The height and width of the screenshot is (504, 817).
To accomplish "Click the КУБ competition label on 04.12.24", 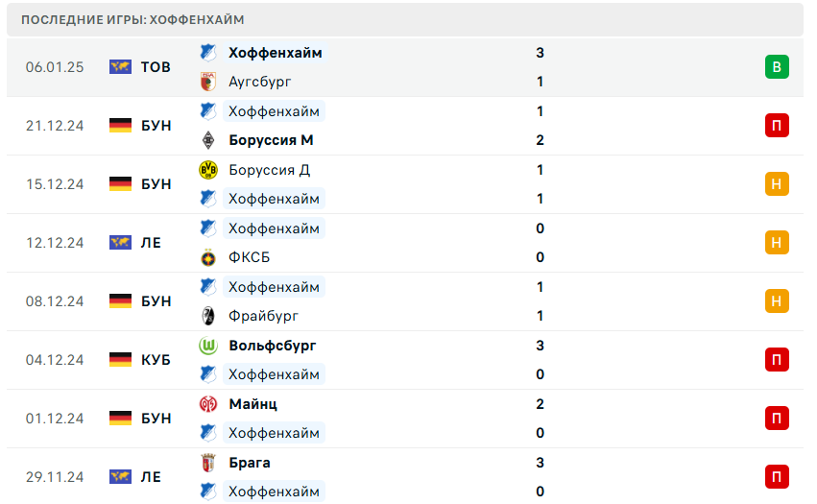I will pyautogui.click(x=156, y=360).
